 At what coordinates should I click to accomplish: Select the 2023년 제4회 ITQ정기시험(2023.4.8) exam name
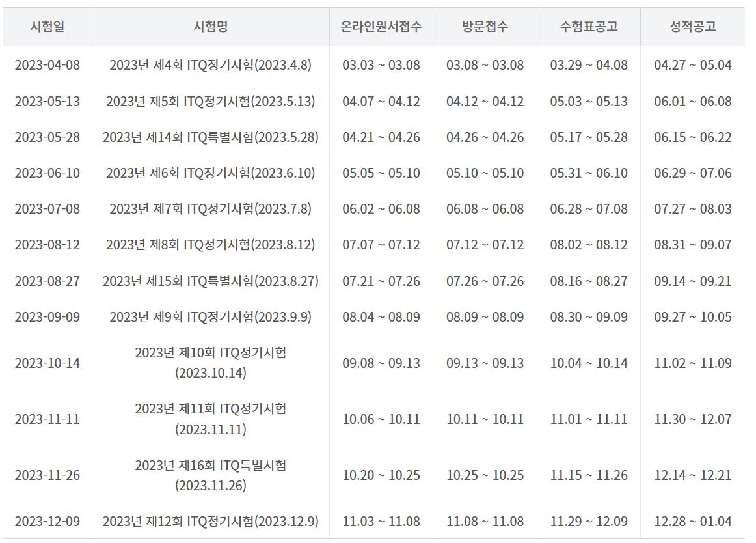210,64
